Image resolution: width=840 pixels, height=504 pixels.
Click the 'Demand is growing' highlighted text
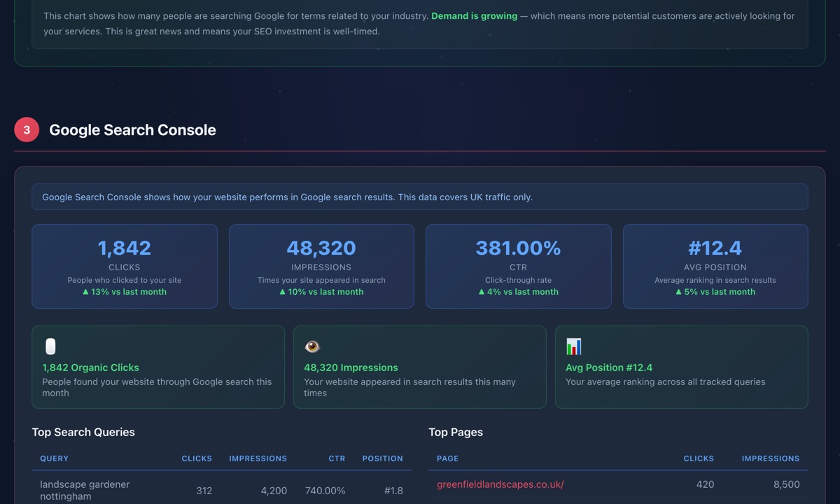pyautogui.click(x=475, y=15)
